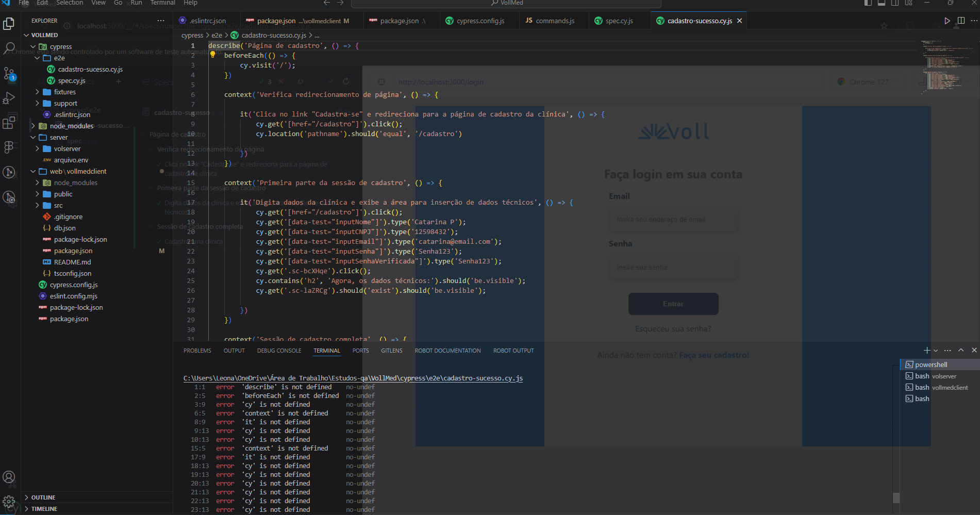Create a new terminal with plus icon
980x515 pixels.
point(927,351)
